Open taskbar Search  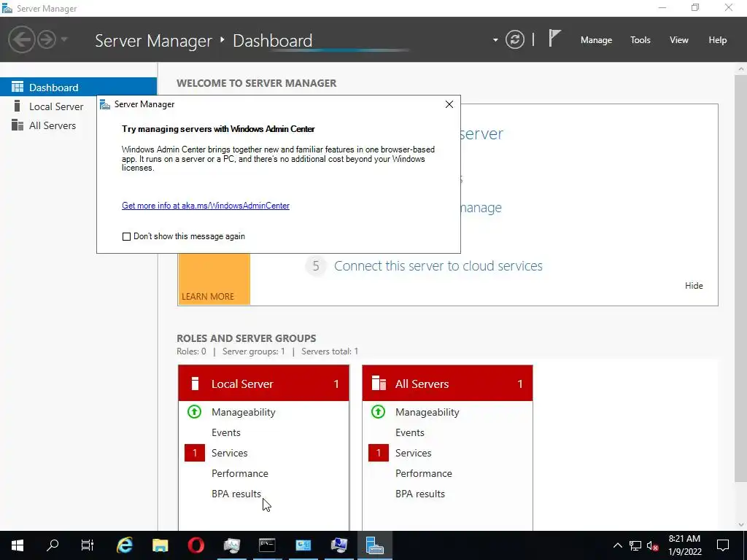pos(53,545)
